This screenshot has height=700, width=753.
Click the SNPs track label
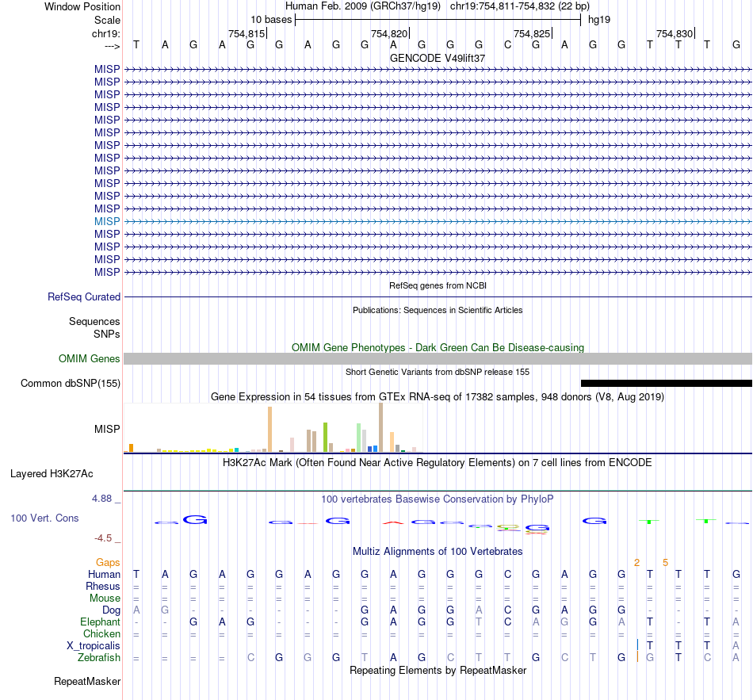click(107, 334)
